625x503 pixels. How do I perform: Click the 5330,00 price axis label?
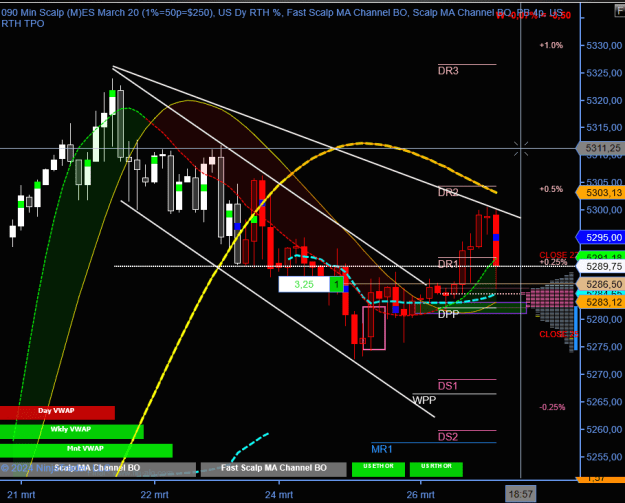pyautogui.click(x=604, y=45)
